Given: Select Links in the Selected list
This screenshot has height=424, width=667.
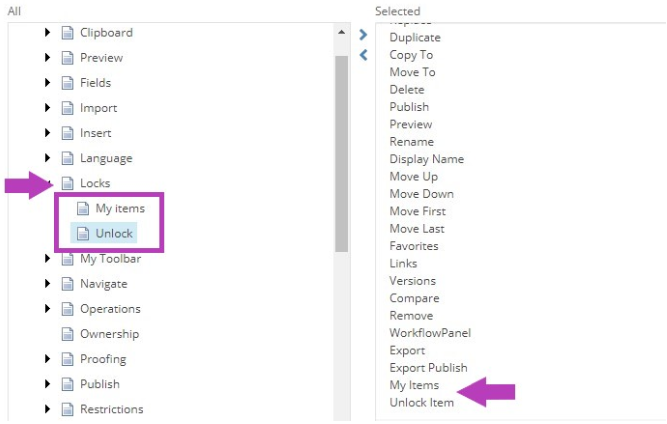Looking at the screenshot, I should tap(403, 264).
